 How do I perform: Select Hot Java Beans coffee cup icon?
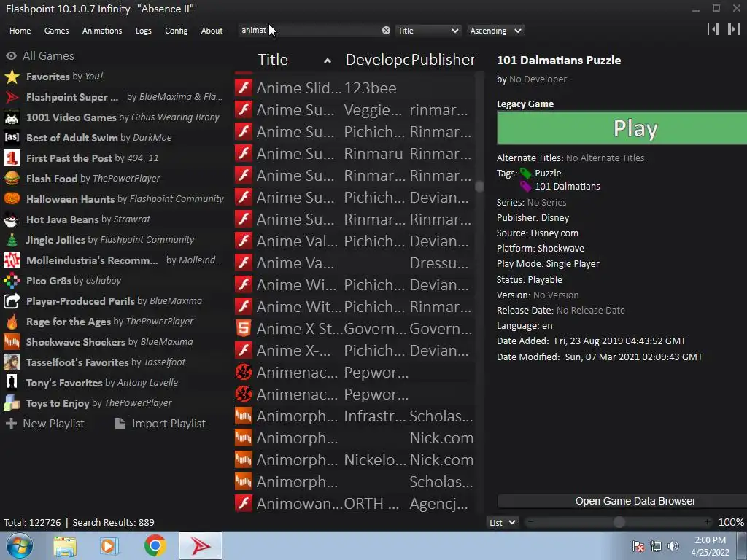[x=12, y=219]
